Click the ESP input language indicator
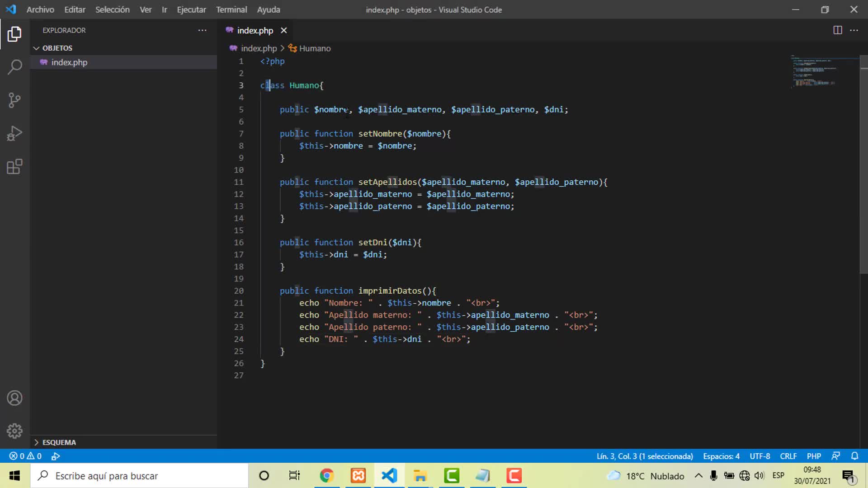The height and width of the screenshot is (488, 868). tap(778, 476)
